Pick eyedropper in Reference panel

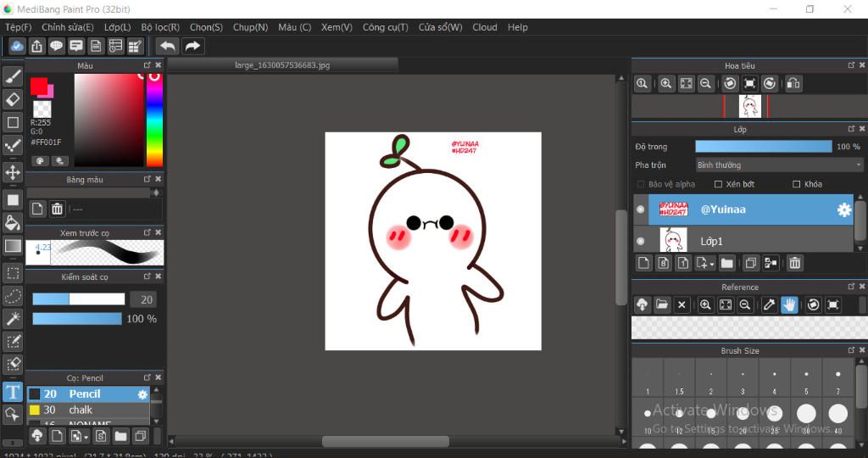pyautogui.click(x=769, y=304)
